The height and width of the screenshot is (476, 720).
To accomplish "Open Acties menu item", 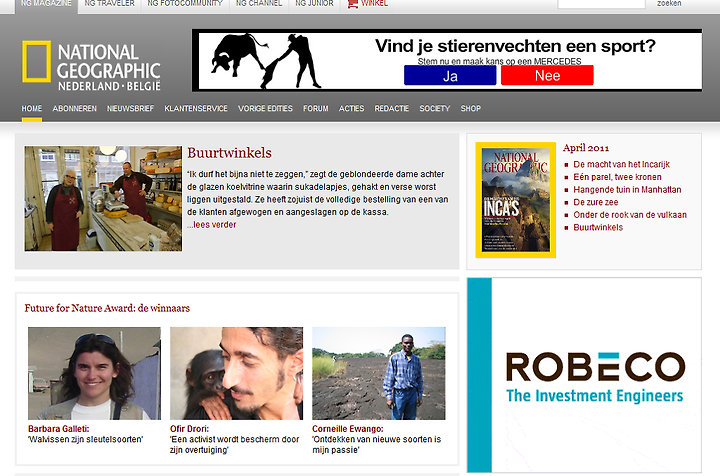I will point(351,109).
